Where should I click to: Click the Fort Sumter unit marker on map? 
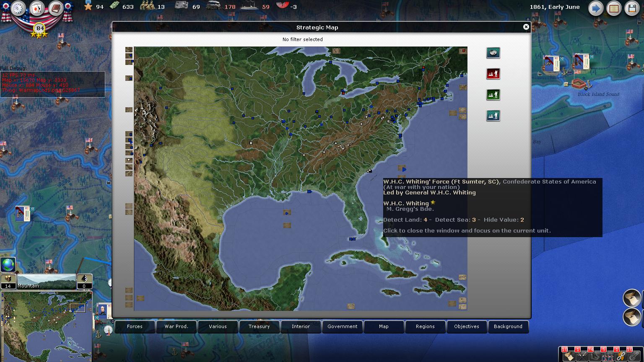coord(369,171)
